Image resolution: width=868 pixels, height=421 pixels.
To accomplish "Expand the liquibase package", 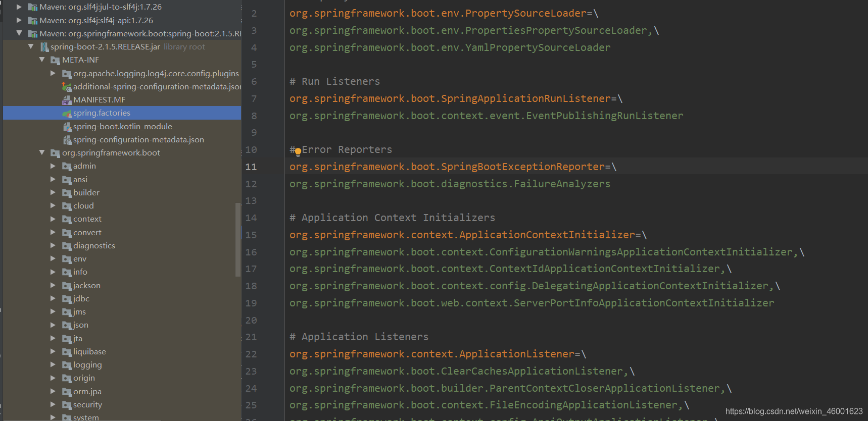I will [53, 351].
